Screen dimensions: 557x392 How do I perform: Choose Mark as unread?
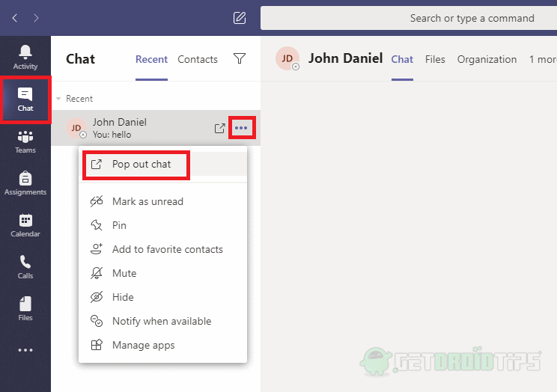pos(162,201)
